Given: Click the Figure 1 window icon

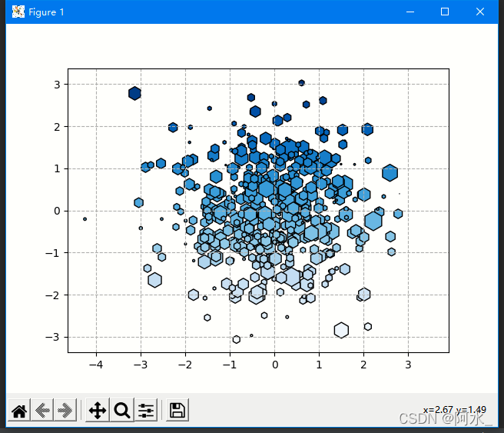Looking at the screenshot, I should tap(18, 12).
